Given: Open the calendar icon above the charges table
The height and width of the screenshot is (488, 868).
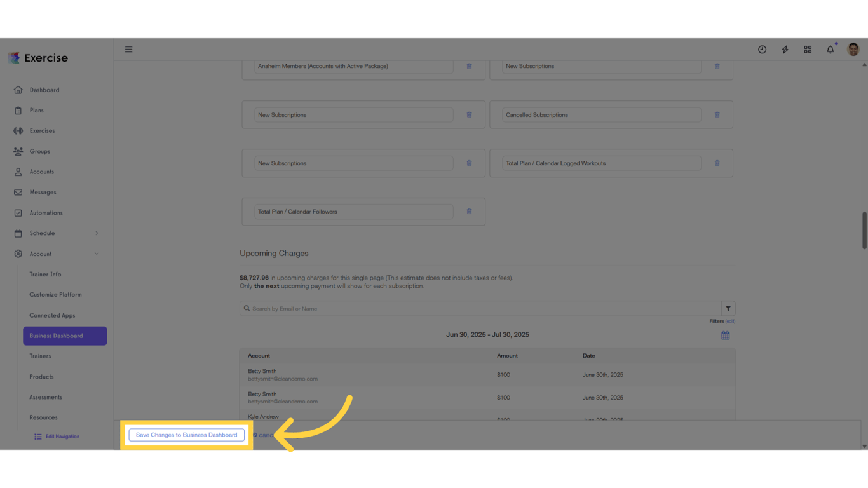Looking at the screenshot, I should pyautogui.click(x=725, y=335).
